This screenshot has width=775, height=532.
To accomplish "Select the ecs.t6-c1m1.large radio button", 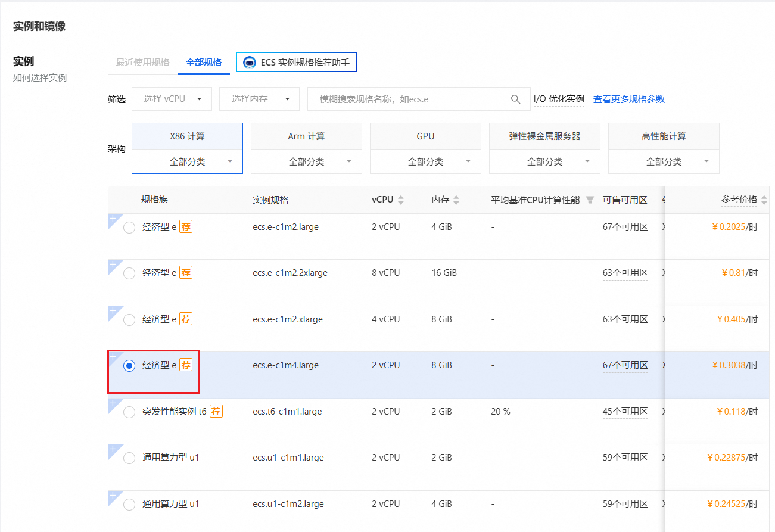I will (129, 412).
